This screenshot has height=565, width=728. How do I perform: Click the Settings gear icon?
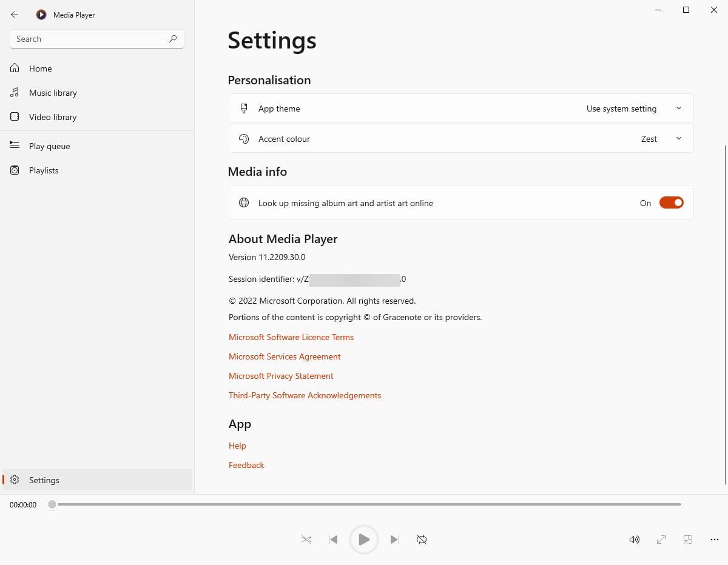[x=15, y=480]
